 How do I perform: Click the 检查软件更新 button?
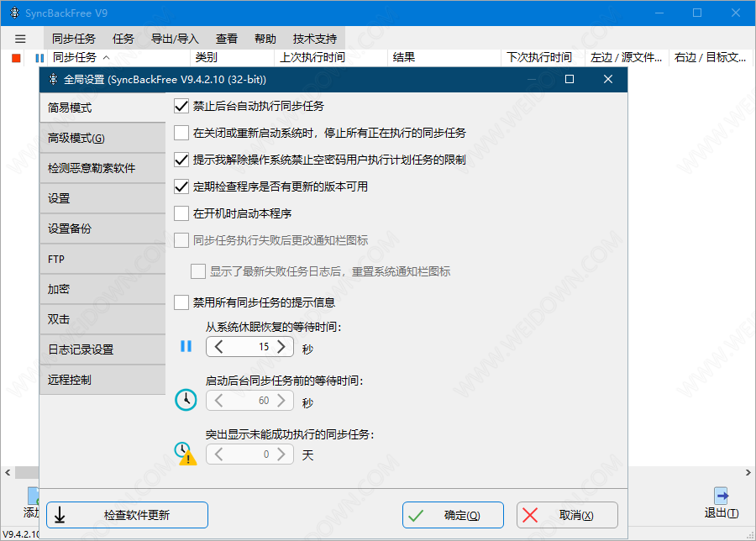[x=128, y=515]
